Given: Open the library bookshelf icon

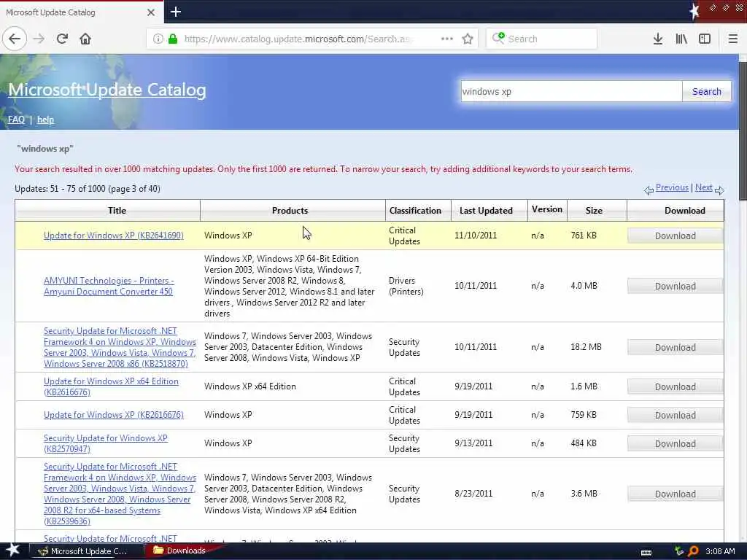Looking at the screenshot, I should pos(681,39).
